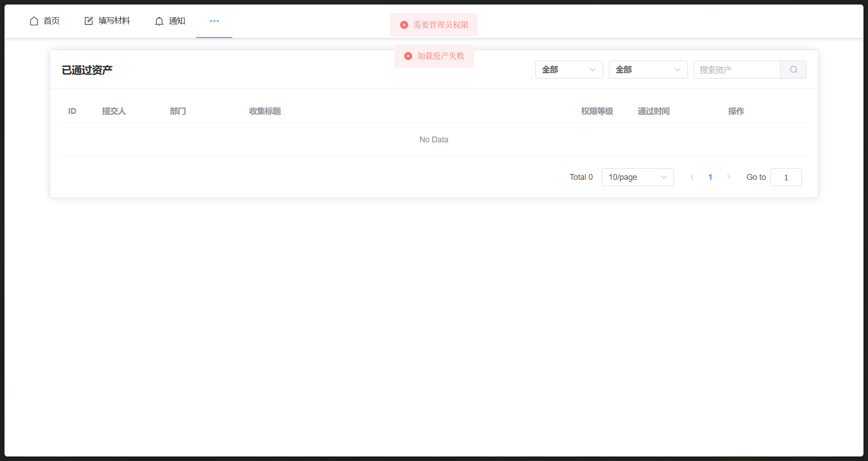868x461 pixels.
Task: Click the error icon on 加载资产失败 message
Action: click(408, 56)
